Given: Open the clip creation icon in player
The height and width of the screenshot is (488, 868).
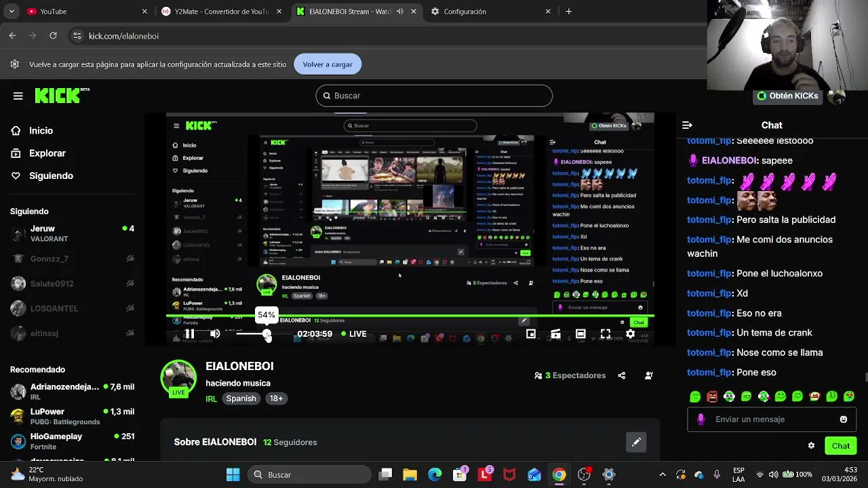Looking at the screenshot, I should 555,333.
